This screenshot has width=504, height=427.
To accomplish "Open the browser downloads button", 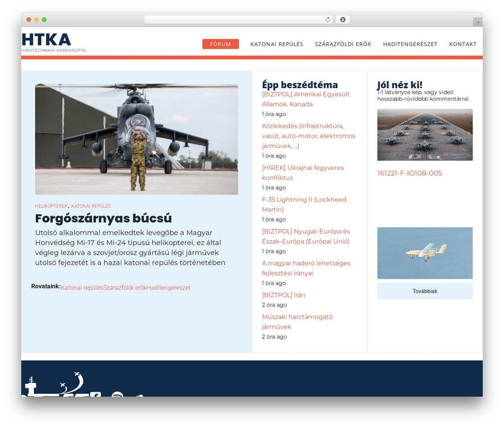I will click(343, 20).
